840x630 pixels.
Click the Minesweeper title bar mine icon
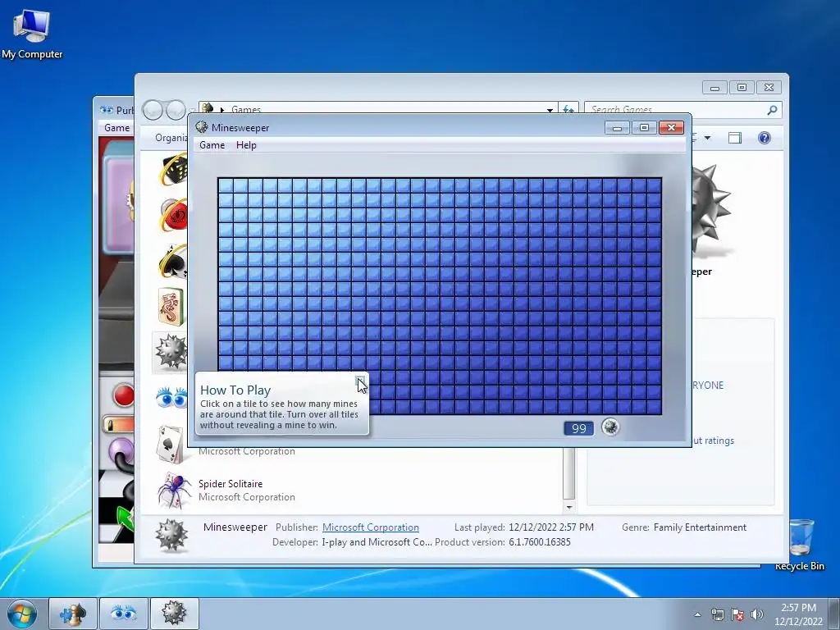(x=202, y=127)
